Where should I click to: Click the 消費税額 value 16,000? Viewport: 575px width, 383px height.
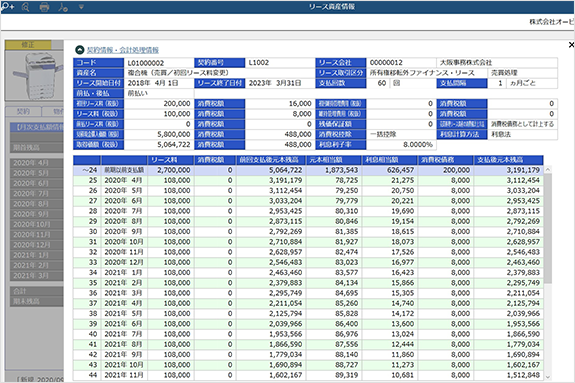[280, 104]
